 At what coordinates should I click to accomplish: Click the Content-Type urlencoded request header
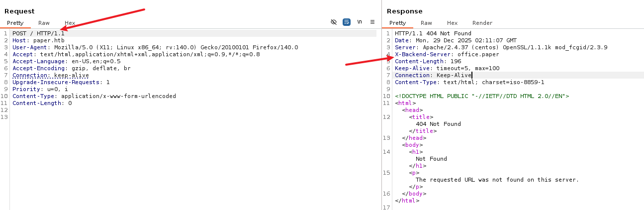[94, 96]
